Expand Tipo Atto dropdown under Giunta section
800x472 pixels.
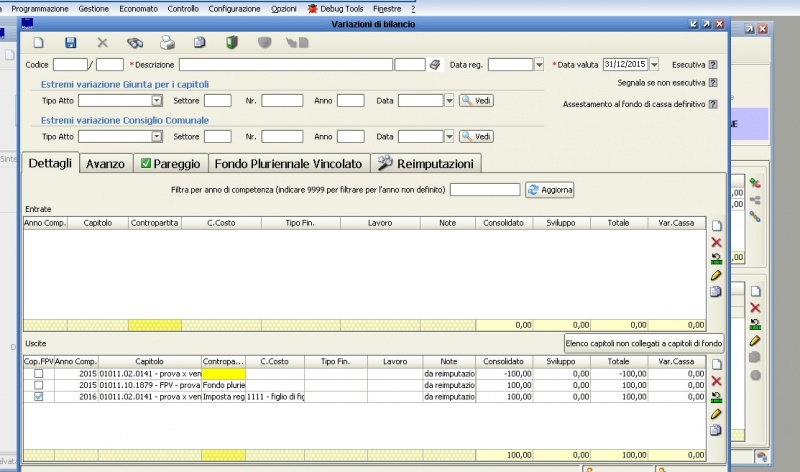click(157, 100)
